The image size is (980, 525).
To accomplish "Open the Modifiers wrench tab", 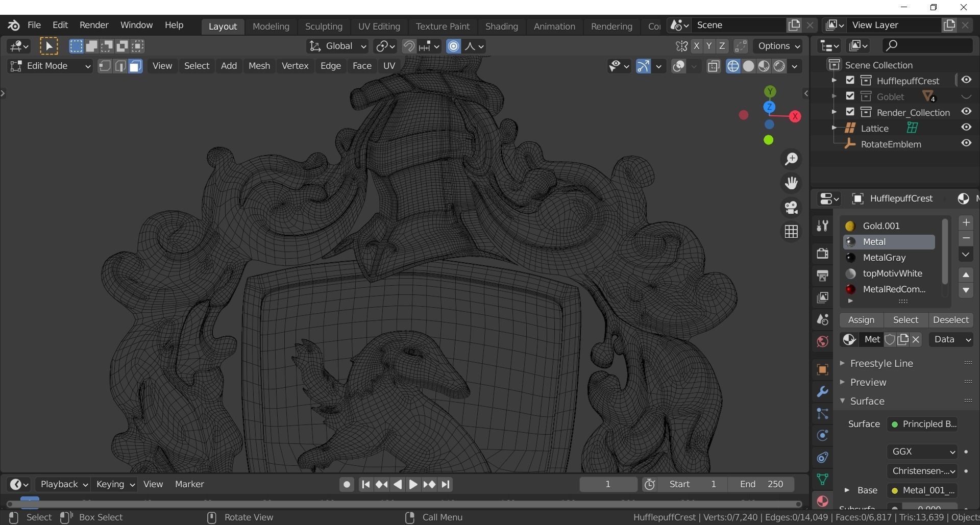I will 822,391.
